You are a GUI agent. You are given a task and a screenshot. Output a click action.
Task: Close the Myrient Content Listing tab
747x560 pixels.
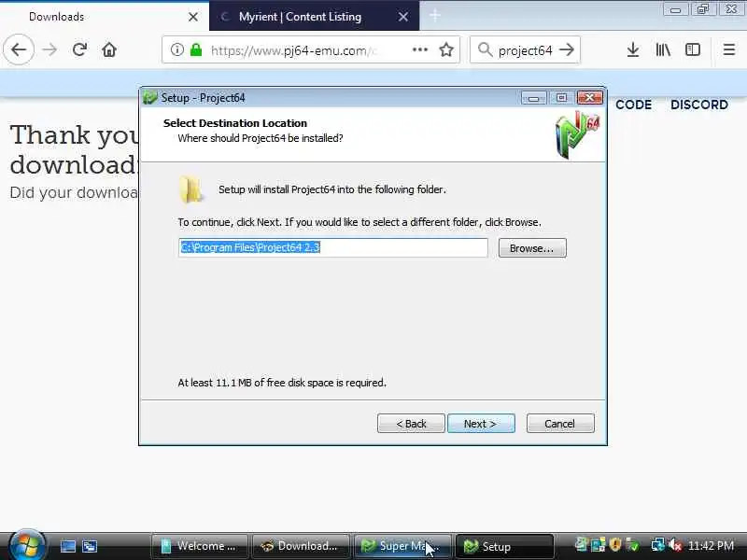(x=403, y=17)
